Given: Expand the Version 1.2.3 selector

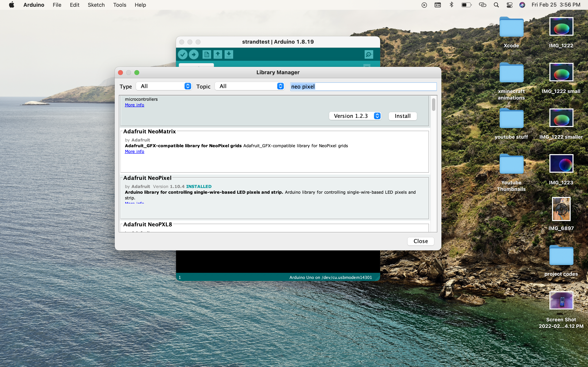Looking at the screenshot, I should tap(355, 116).
